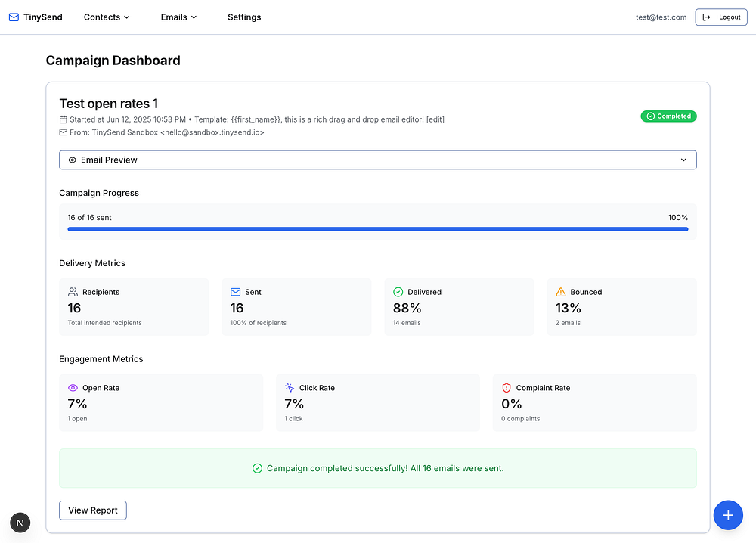Click the Recipients people icon
The width and height of the screenshot is (756, 543).
coord(73,292)
